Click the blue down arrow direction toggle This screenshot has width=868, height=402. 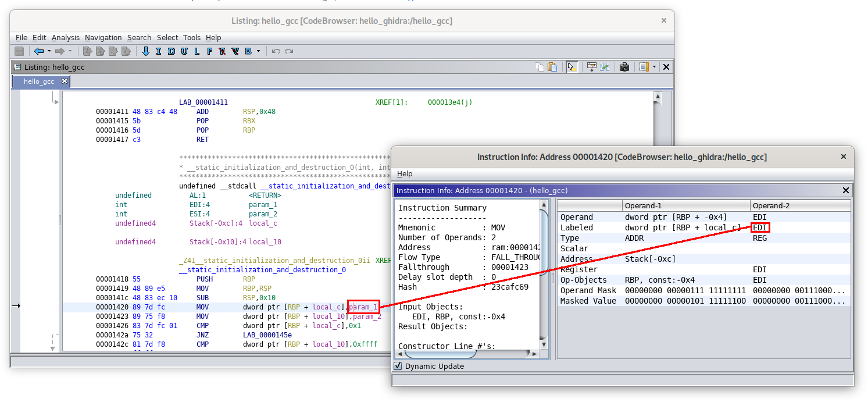pyautogui.click(x=146, y=51)
